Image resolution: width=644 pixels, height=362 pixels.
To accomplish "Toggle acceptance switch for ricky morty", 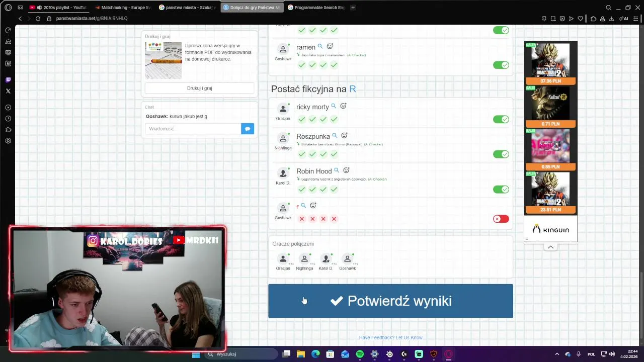I will (x=501, y=119).
